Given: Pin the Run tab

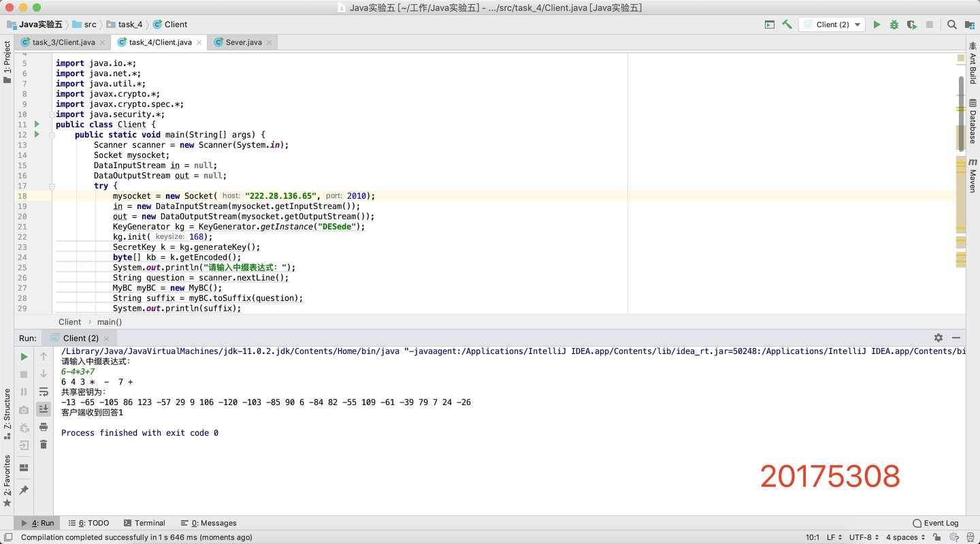Looking at the screenshot, I should click(x=24, y=490).
